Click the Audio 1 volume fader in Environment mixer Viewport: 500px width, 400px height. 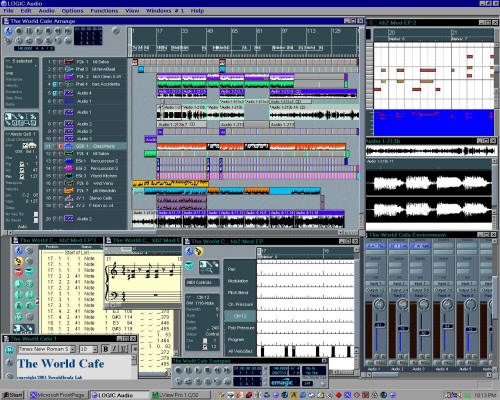coord(379,324)
